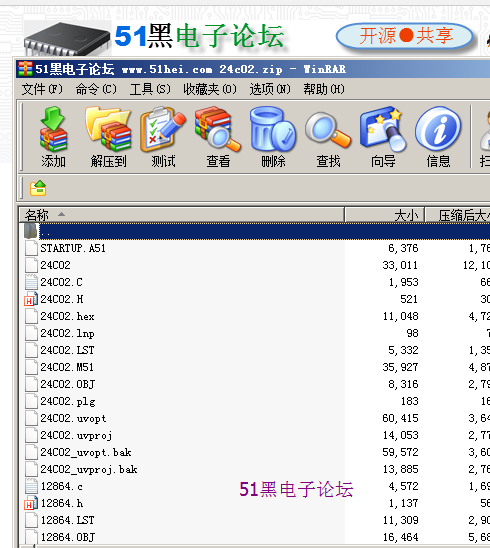Image resolution: width=490 pixels, height=548 pixels.
Task: Select the parent folder icon row
Action: (x=31, y=231)
